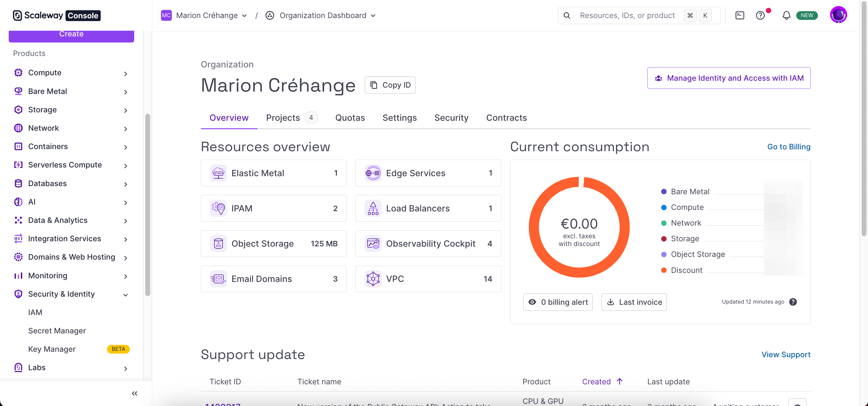The image size is (868, 406).
Task: Click the Elastic Metal card icon
Action: click(x=218, y=173)
